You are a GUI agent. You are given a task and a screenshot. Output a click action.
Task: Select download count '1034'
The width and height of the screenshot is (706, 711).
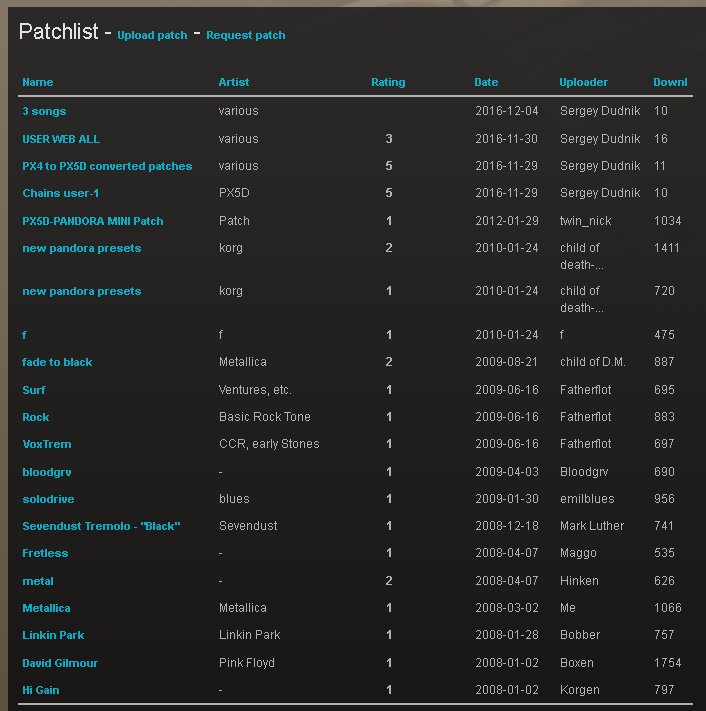click(x=667, y=221)
